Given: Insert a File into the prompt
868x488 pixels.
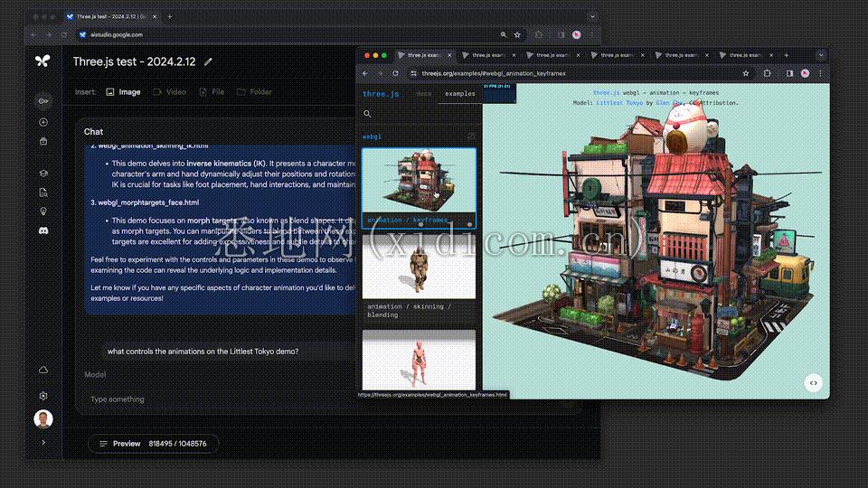Looking at the screenshot, I should pos(212,92).
